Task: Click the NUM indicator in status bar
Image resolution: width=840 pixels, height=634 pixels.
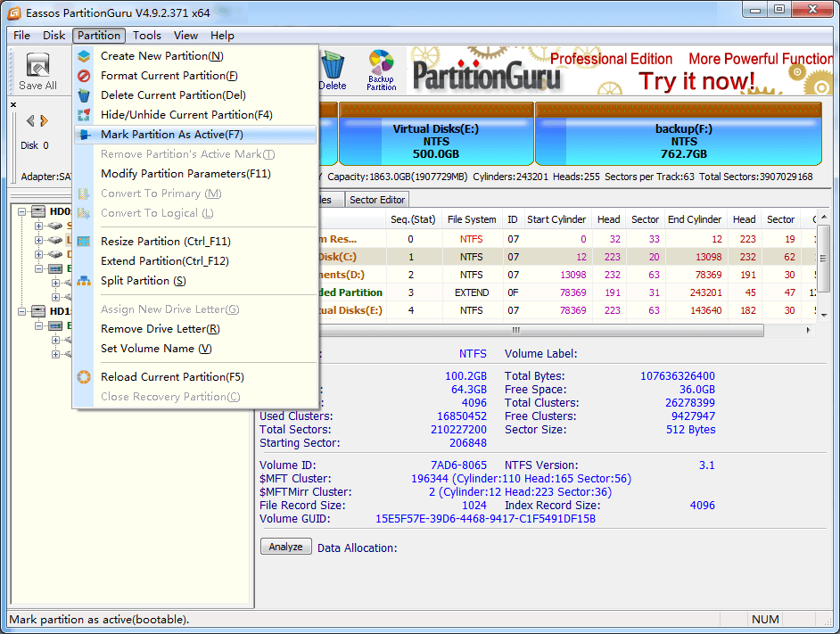Action: pos(765,620)
